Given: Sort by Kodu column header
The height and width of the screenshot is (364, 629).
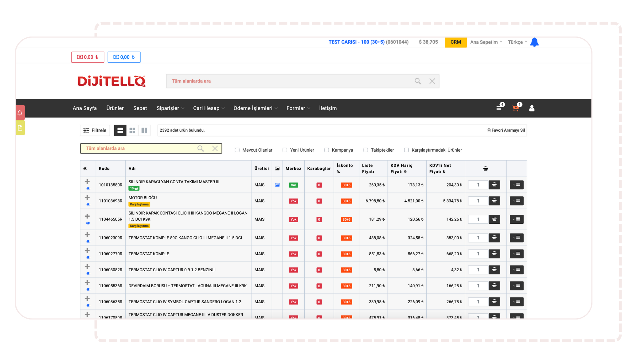Looking at the screenshot, I should click(104, 168).
